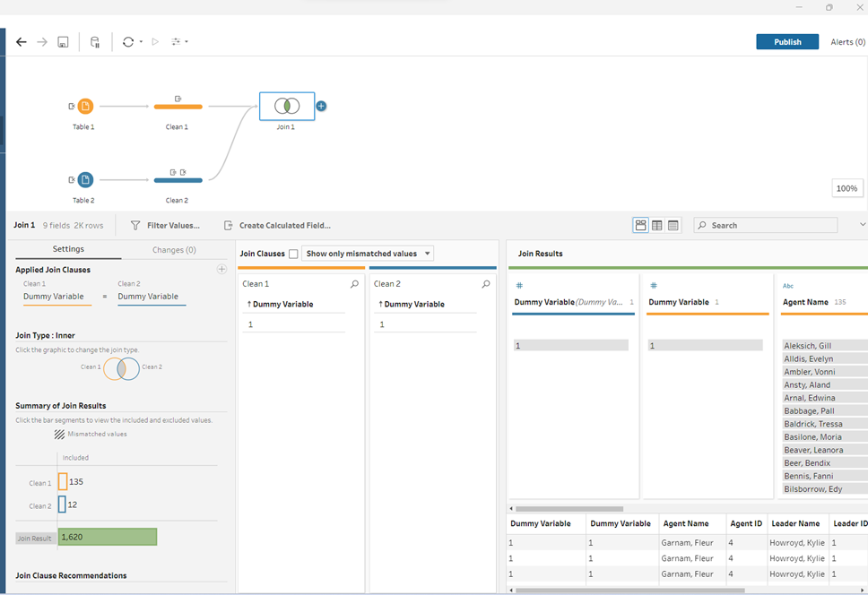Open Show only mismatched values dropdown
Image resolution: width=868 pixels, height=595 pixels.
point(368,254)
